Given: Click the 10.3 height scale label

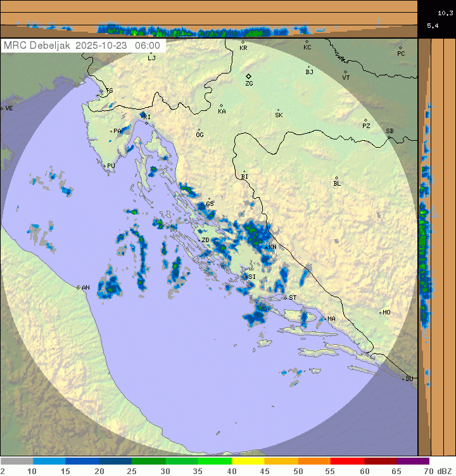Looking at the screenshot, I should (x=445, y=13).
